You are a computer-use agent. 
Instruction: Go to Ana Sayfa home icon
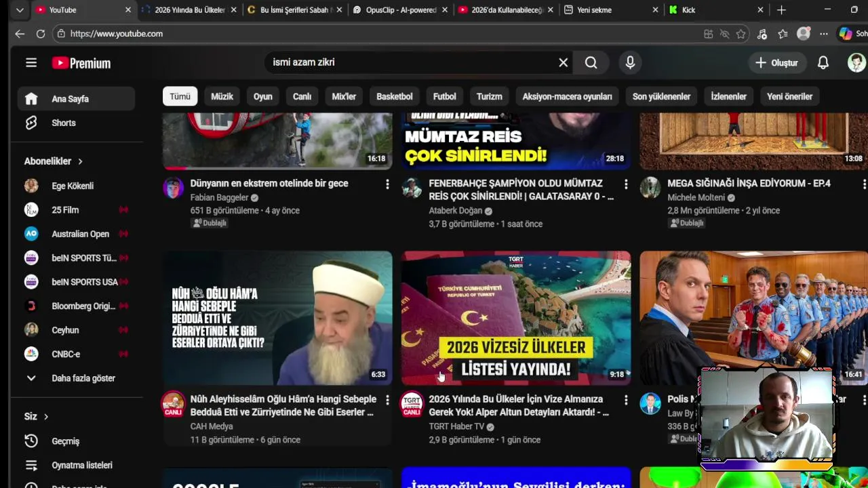(31, 98)
